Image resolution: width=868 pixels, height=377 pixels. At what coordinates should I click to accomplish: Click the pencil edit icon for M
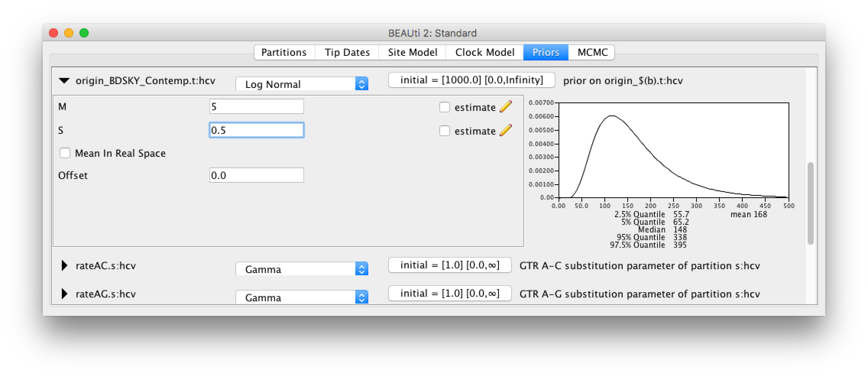(x=505, y=107)
